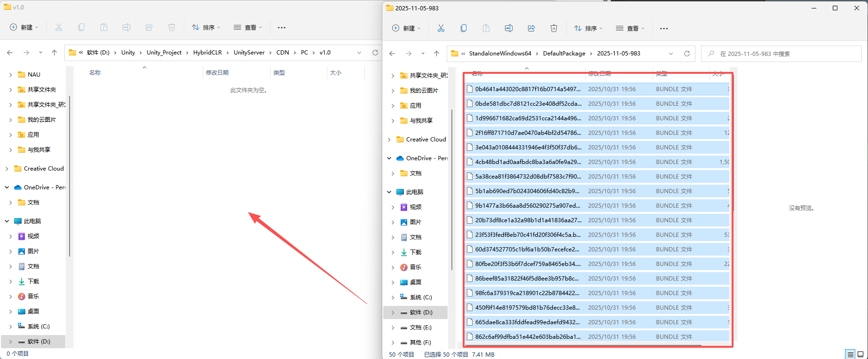Image resolution: width=868 pixels, height=359 pixels.
Task: Open 查看 menu in v1.0 window
Action: pos(248,27)
